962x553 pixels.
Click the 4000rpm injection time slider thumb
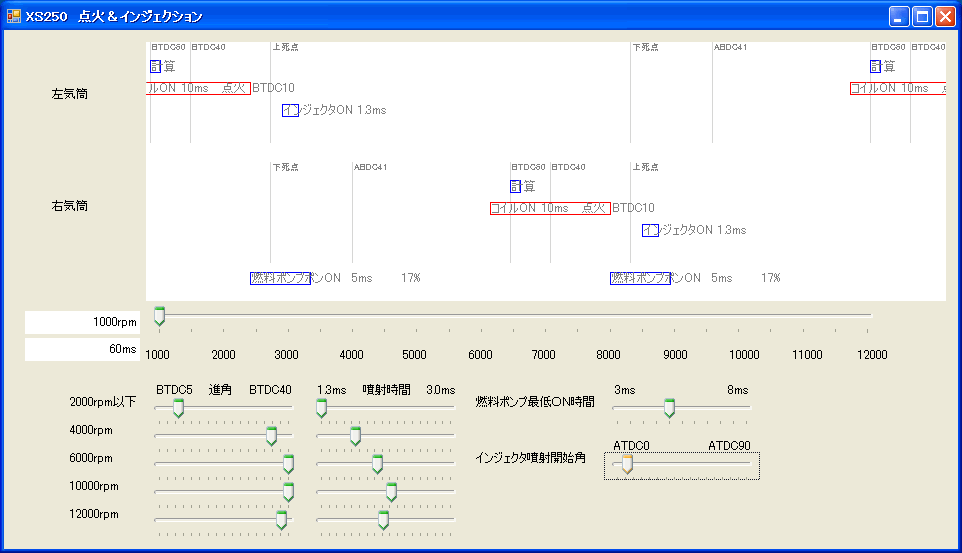click(355, 436)
